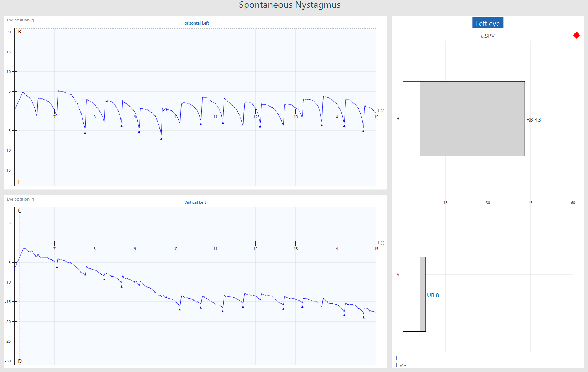The image size is (588, 372).
Task: Click the H row label in a.SPV chart
Action: pos(398,119)
